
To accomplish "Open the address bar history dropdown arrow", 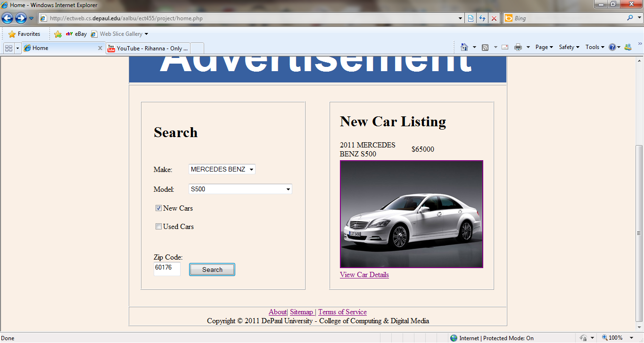I will 461,18.
